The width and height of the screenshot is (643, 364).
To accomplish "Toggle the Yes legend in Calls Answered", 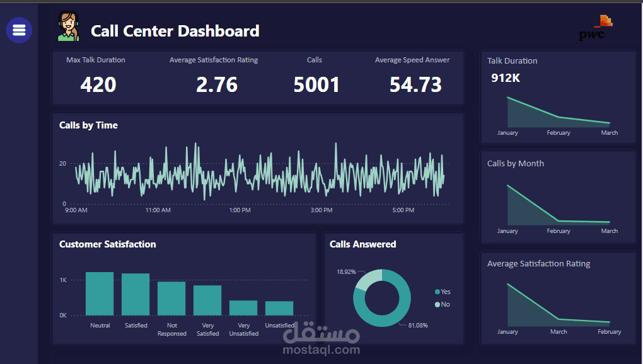I will (x=441, y=292).
